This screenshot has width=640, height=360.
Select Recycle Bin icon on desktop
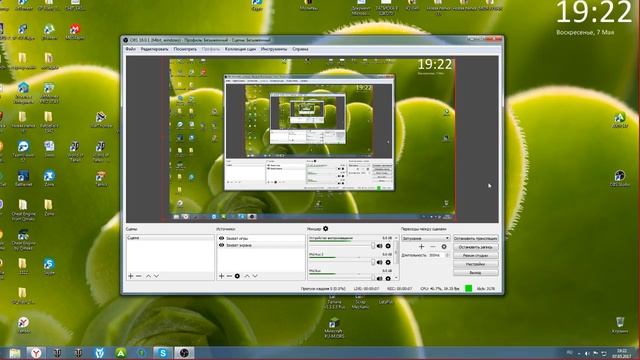click(620, 325)
